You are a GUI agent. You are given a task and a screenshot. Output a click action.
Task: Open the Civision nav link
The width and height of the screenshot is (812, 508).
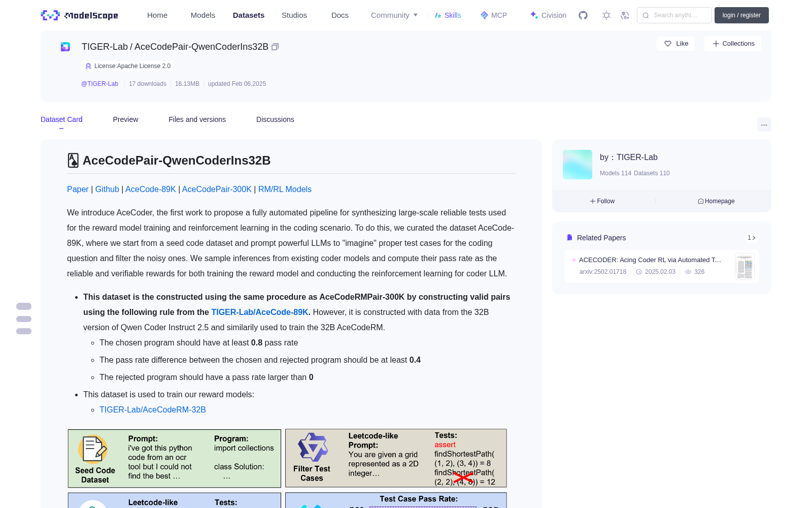(x=548, y=15)
